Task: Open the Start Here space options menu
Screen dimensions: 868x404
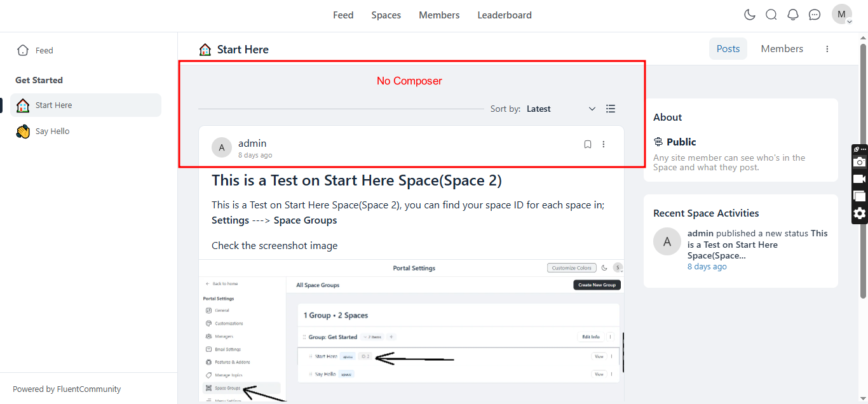Action: (827, 49)
